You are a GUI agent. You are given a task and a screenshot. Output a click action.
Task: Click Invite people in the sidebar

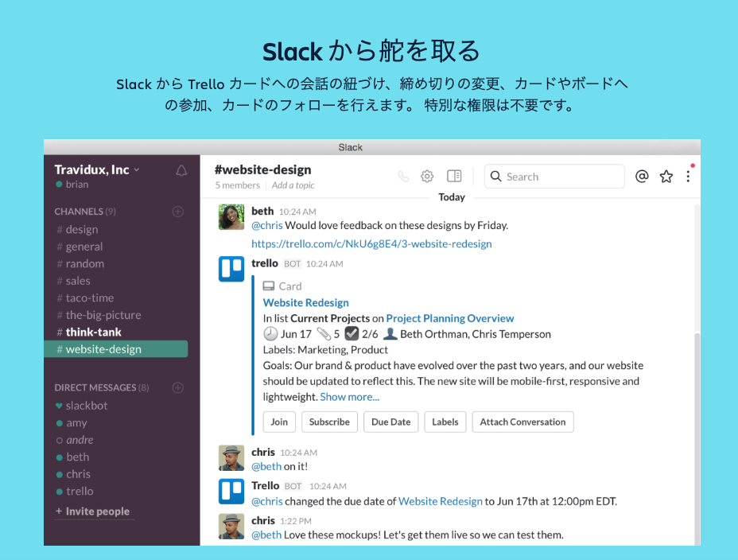(x=96, y=511)
